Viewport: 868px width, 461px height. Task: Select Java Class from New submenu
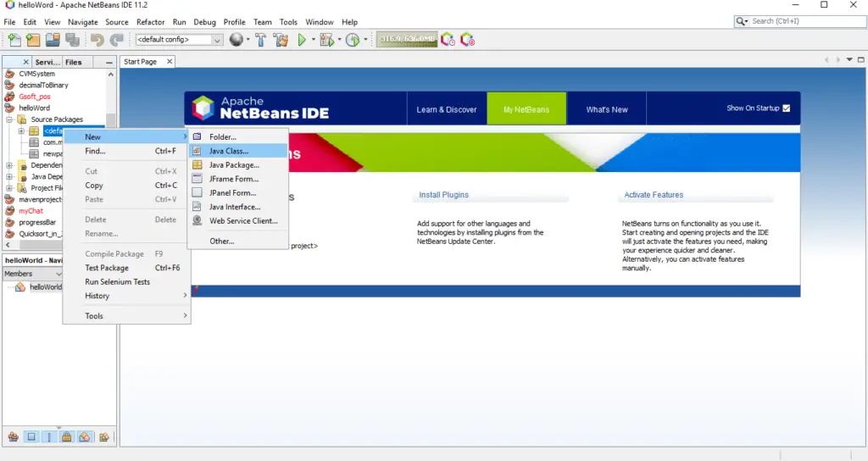229,151
